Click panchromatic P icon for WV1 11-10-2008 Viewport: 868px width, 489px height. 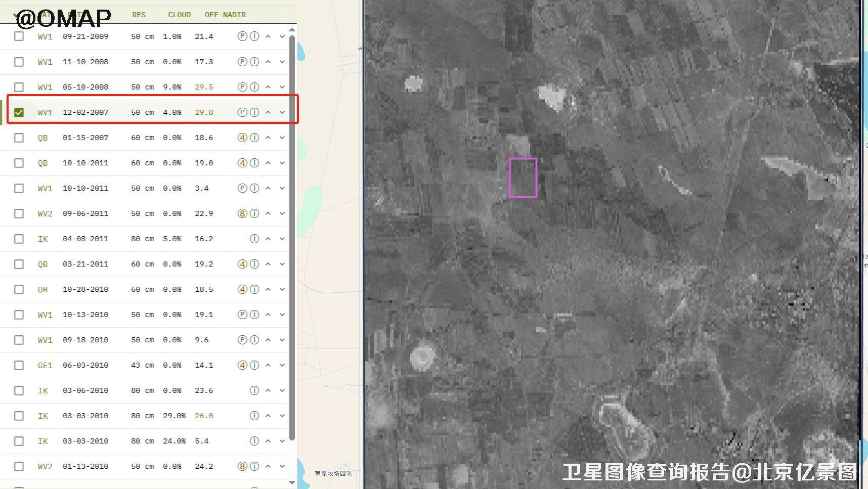point(242,62)
